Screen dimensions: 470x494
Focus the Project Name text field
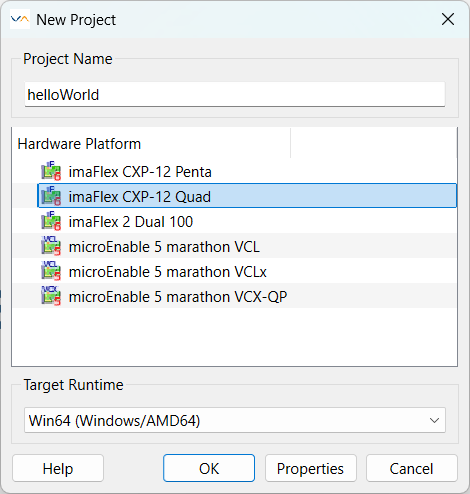(235, 95)
